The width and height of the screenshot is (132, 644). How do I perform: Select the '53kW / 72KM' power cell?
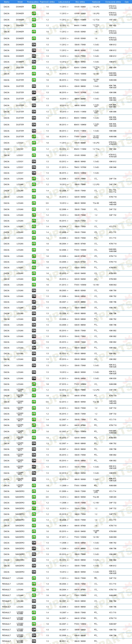pos(80,491)
